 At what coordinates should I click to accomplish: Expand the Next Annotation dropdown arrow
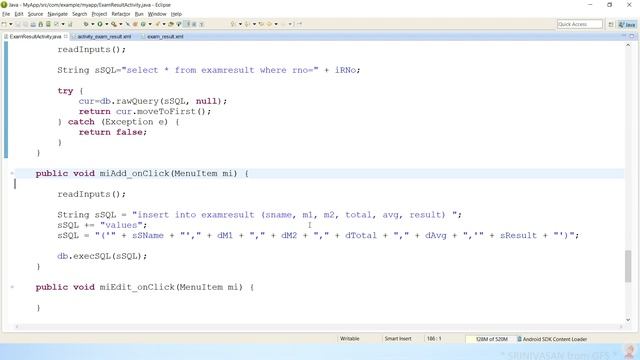pyautogui.click(x=240, y=24)
